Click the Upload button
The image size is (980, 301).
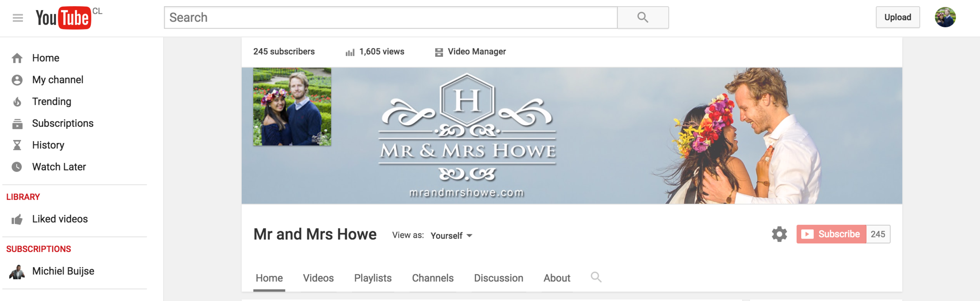point(898,17)
